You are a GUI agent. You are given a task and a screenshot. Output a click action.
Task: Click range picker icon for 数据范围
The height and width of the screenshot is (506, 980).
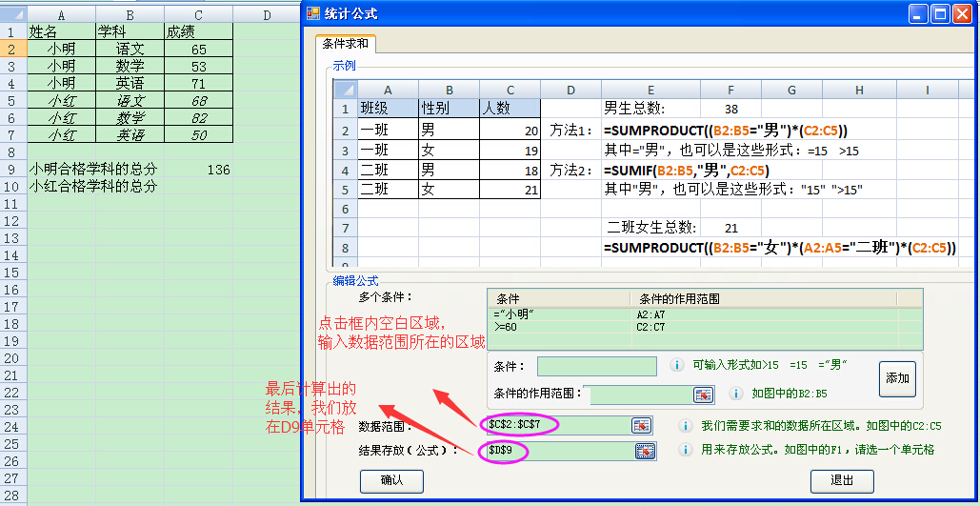pyautogui.click(x=642, y=425)
